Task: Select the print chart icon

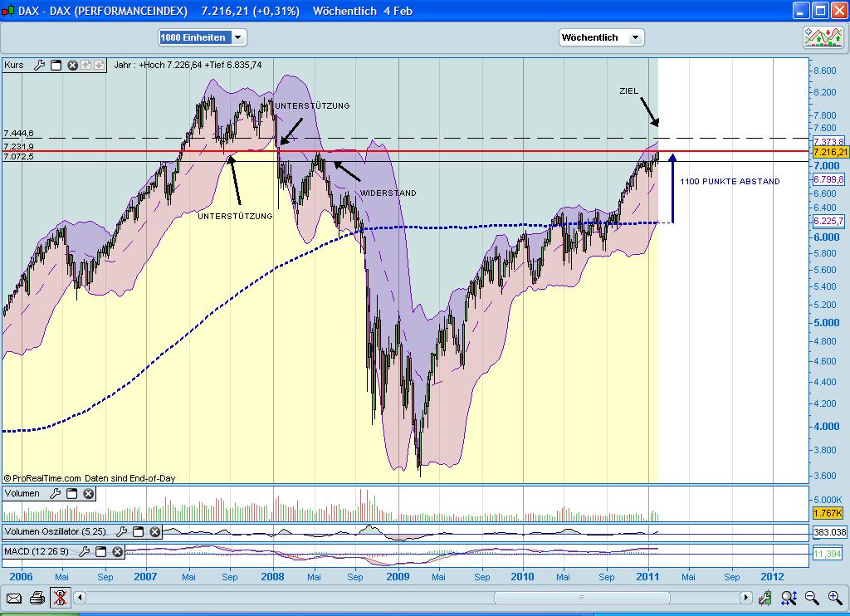Action: click(37, 597)
